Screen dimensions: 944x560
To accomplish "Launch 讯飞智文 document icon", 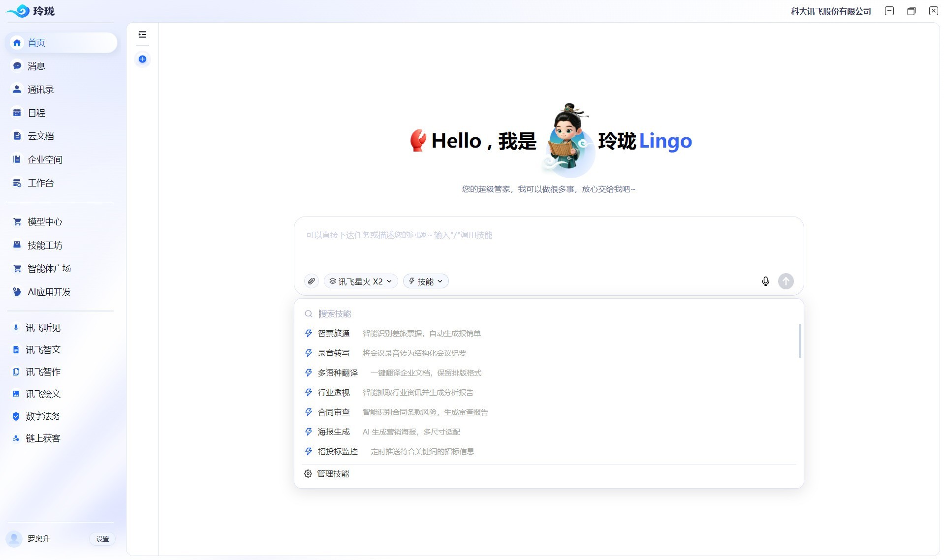I will coord(16,350).
